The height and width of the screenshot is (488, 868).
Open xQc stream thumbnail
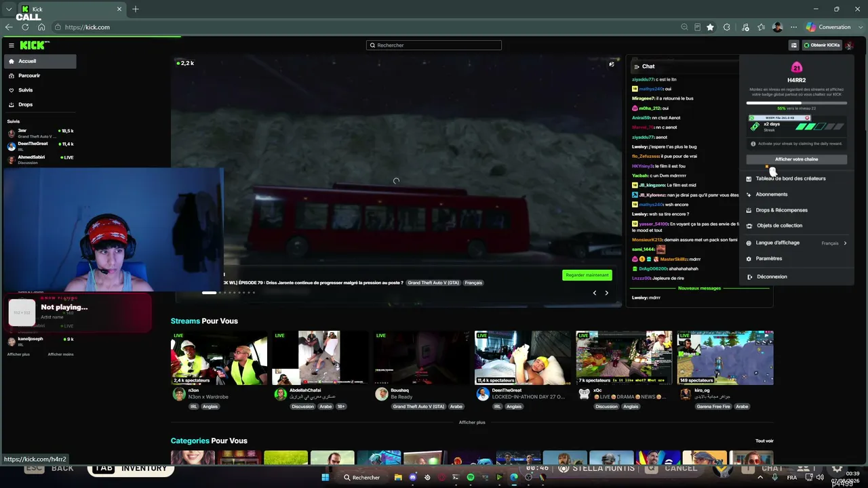click(x=624, y=358)
